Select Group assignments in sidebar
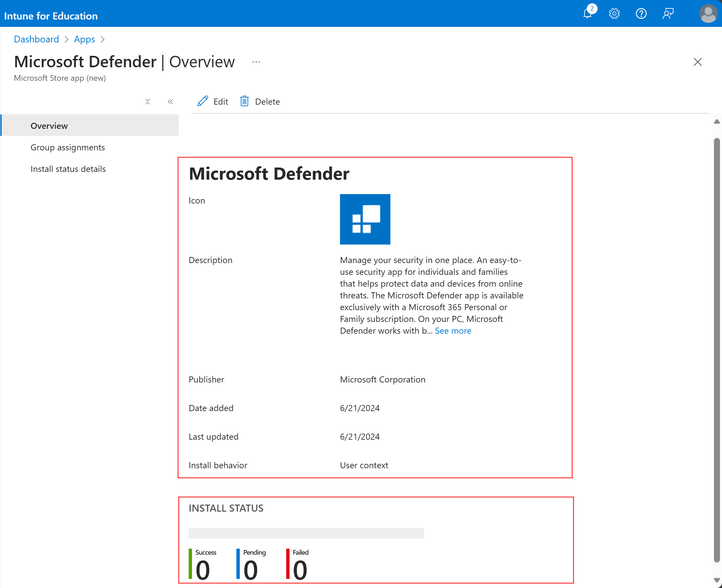This screenshot has width=722, height=588. click(x=68, y=146)
